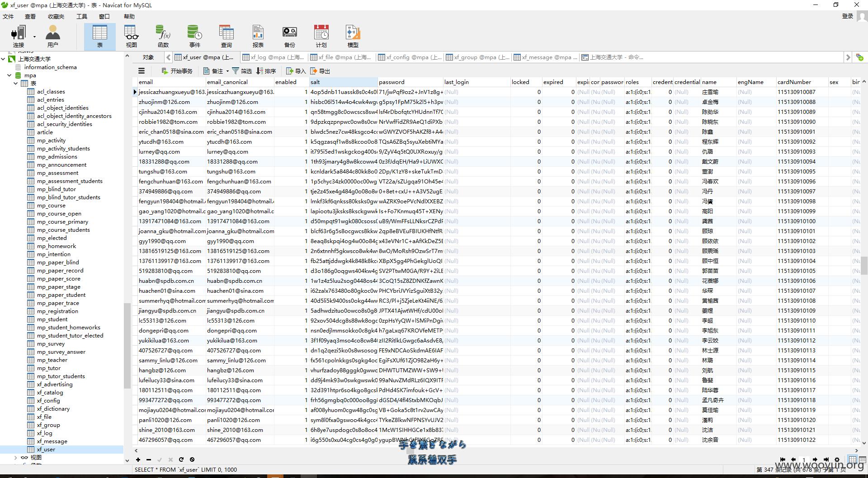
Task: Switch to the xf_file @mpa tab
Action: 341,57
